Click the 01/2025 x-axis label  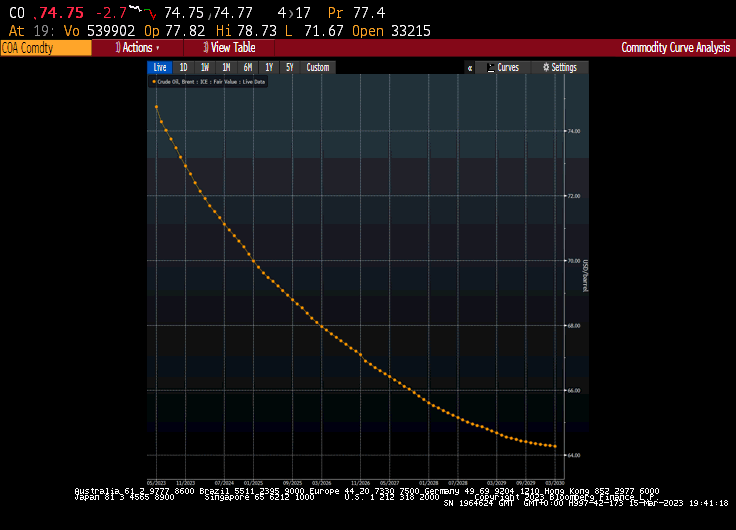[x=253, y=483]
